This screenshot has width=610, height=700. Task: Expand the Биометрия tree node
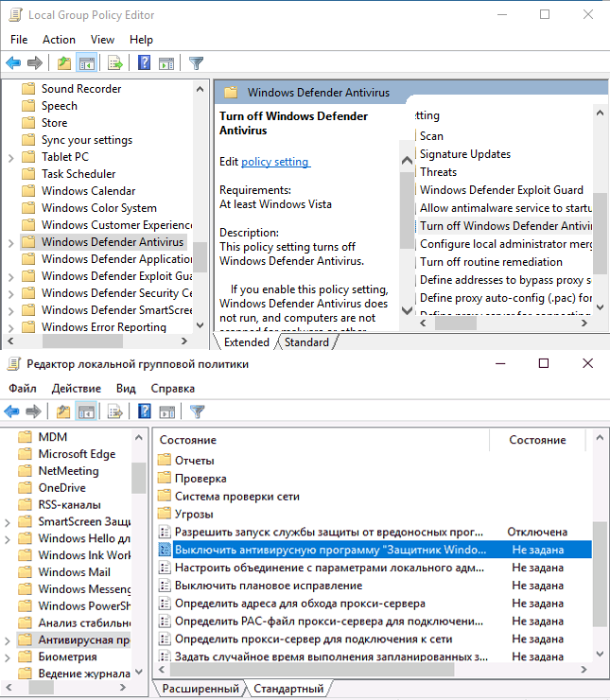[x=8, y=657]
